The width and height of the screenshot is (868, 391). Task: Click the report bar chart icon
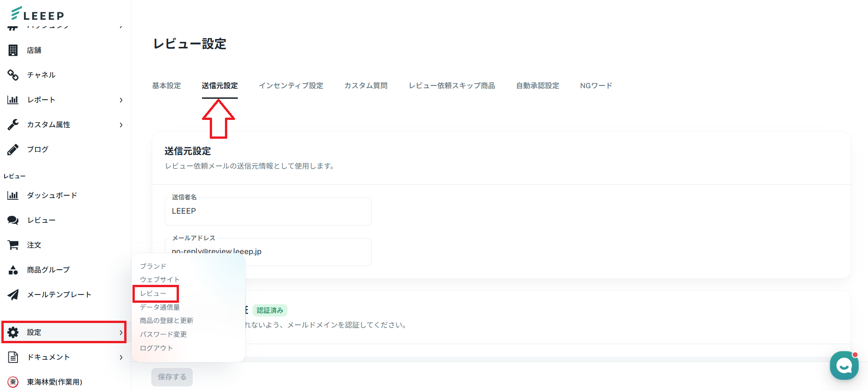pyautogui.click(x=13, y=100)
